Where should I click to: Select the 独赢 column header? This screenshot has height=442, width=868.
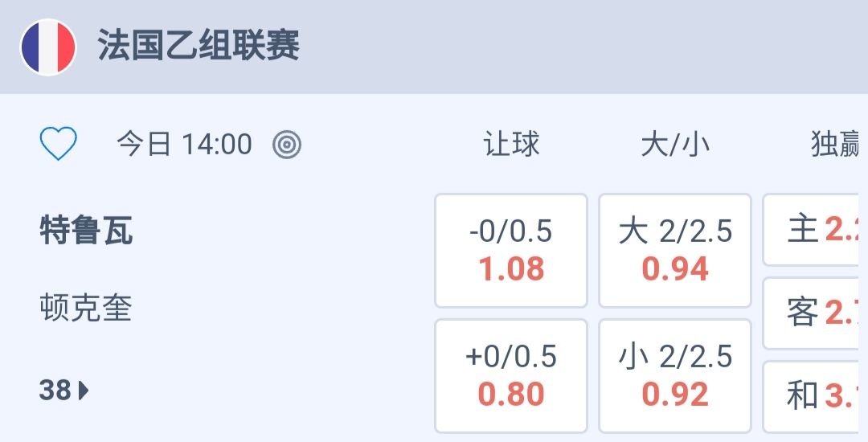click(x=837, y=145)
